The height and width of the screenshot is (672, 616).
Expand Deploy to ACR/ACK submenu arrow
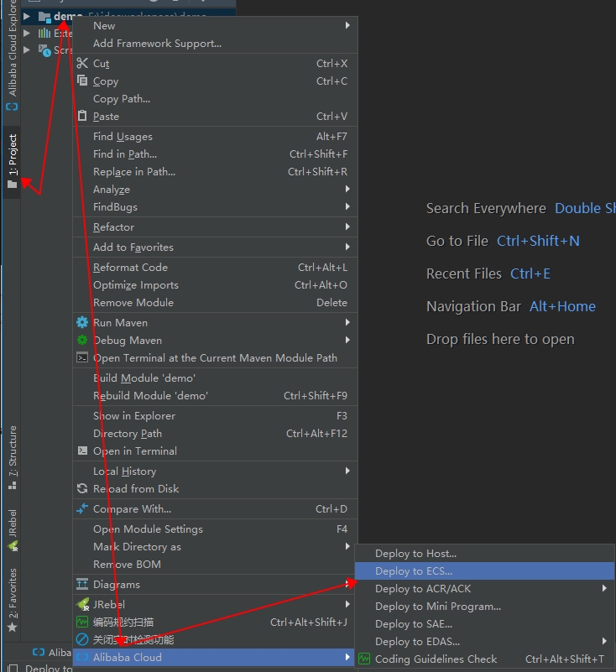[x=604, y=589]
